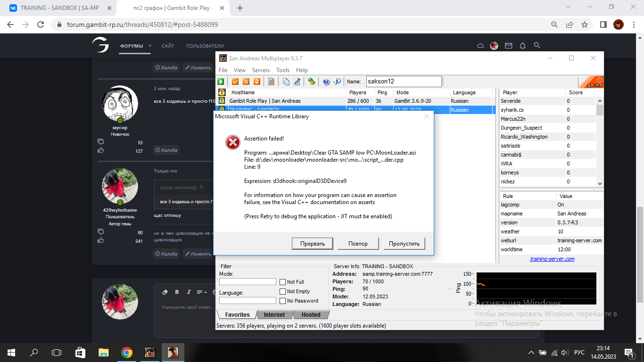Screen dimensions: 644x362
Task: Click the orange Delete Server X icon
Action: 246,82
